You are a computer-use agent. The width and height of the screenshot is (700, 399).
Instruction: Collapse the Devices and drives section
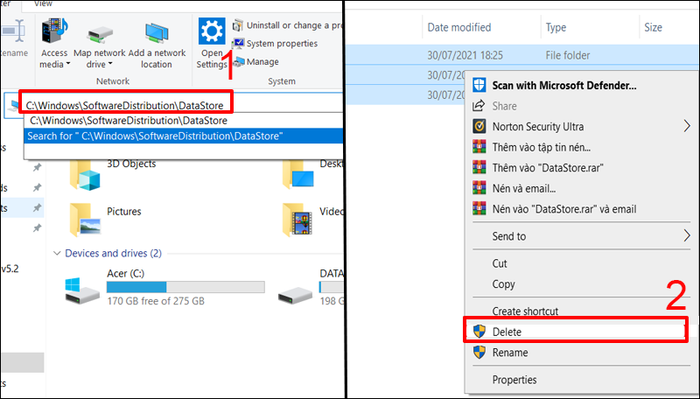coord(57,253)
